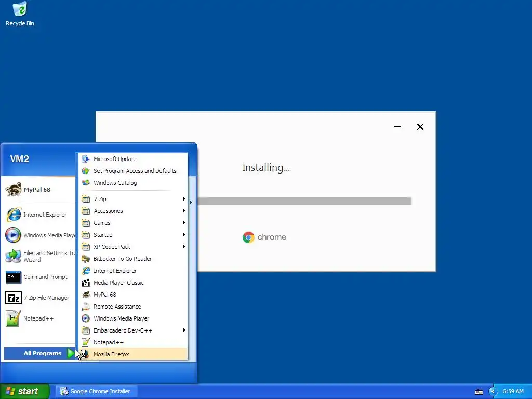Click the pinned Internet Explorer icon
532x399 pixels.
click(13, 215)
